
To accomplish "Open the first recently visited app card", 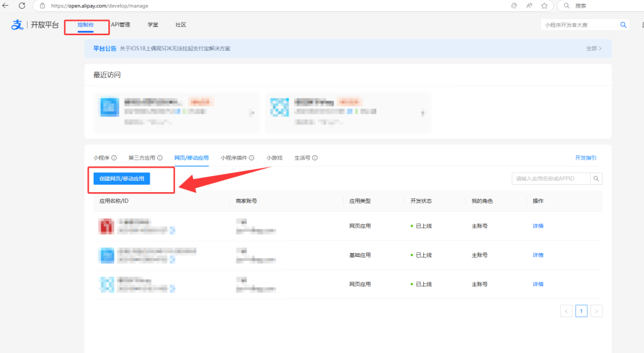I will (x=176, y=113).
